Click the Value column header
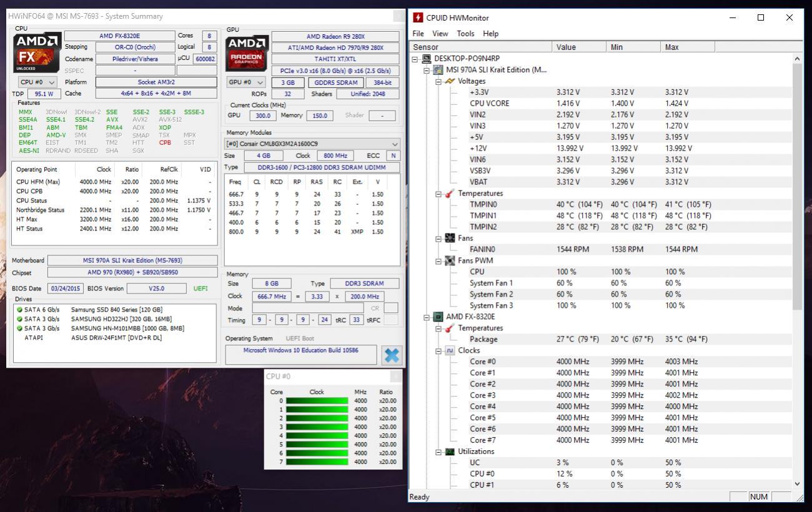 [580, 47]
